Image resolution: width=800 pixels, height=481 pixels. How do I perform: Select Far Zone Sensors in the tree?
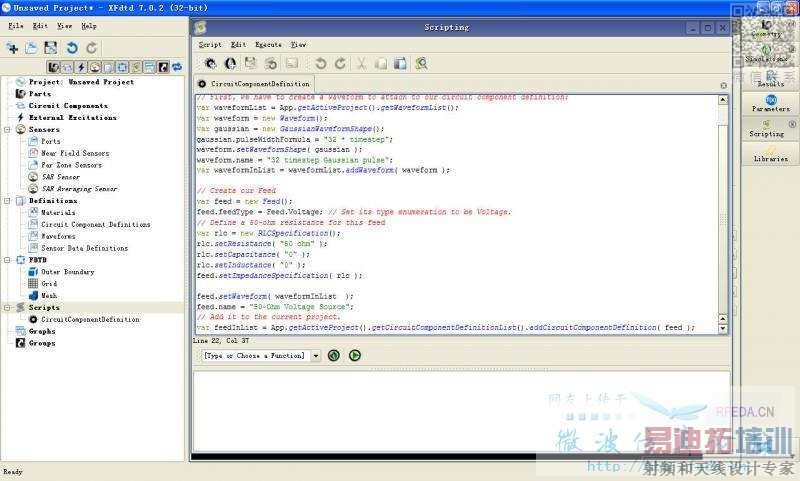point(71,165)
